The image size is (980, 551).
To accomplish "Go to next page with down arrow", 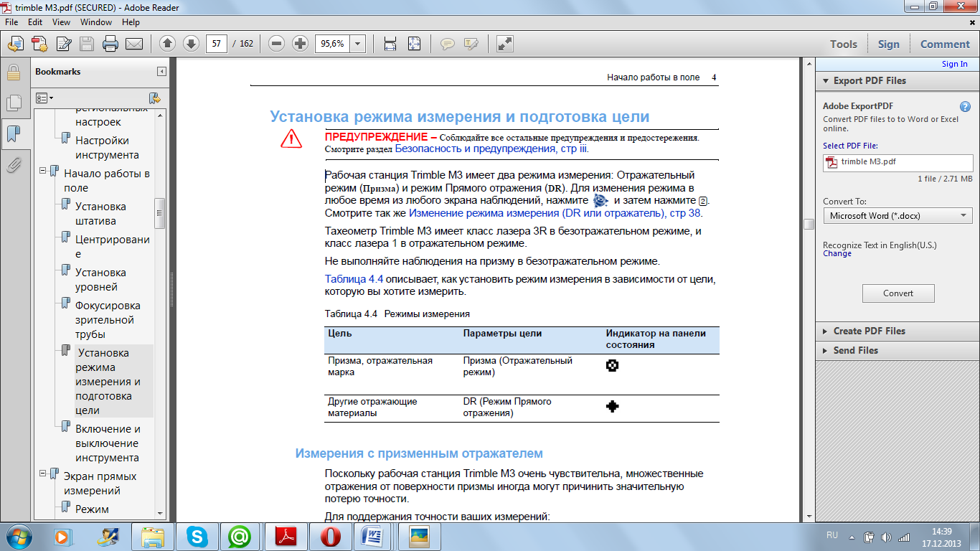I will [191, 44].
